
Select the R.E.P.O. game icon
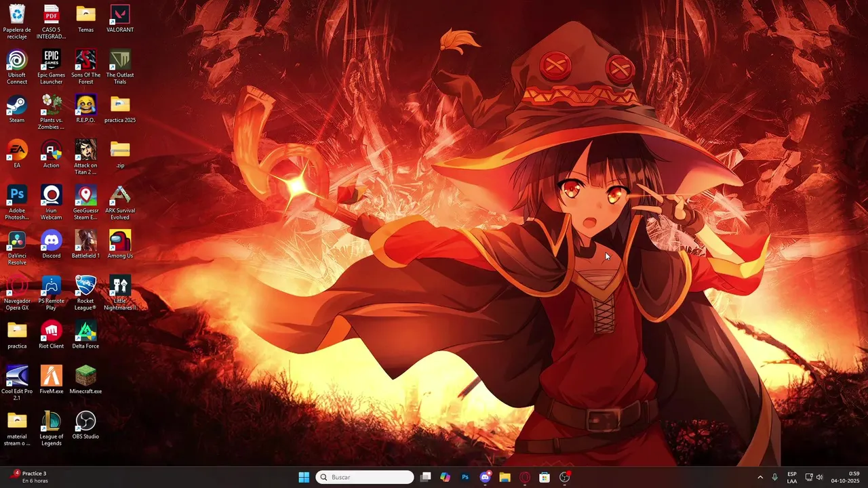coord(85,108)
